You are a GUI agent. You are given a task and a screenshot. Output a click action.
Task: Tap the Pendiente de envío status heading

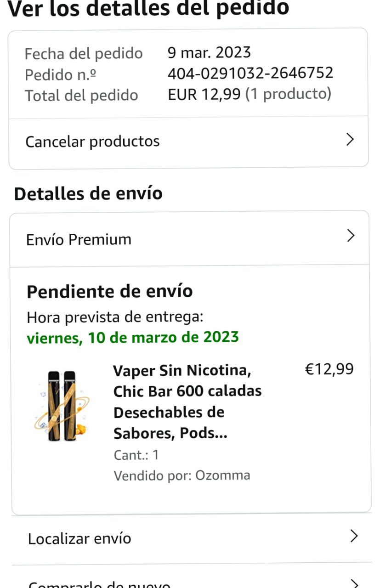coord(110,291)
